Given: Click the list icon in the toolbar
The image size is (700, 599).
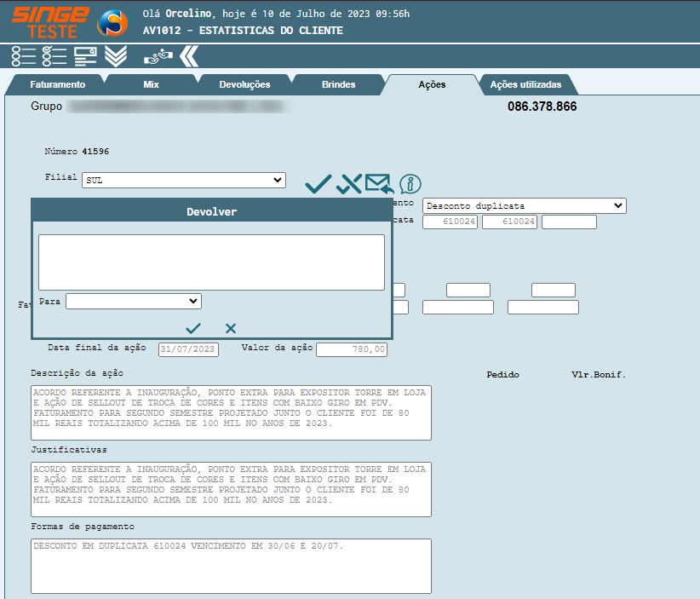Looking at the screenshot, I should (23, 56).
